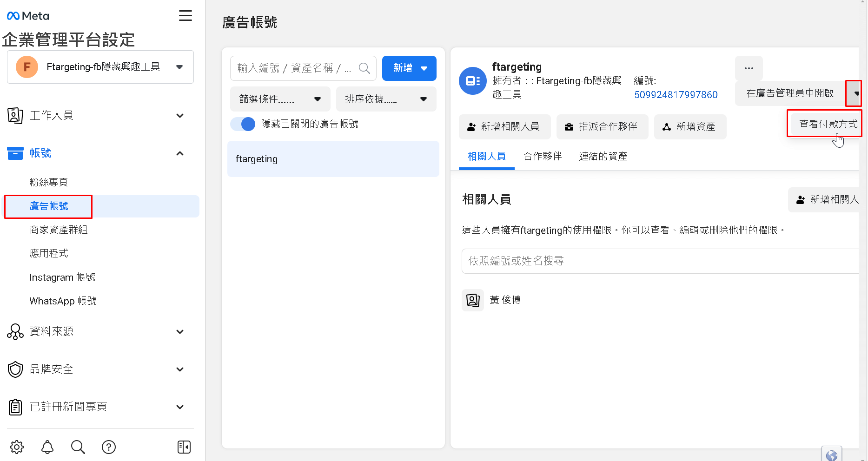
Task: Select WhatsApp 帳號 in sidebar
Action: pos(63,301)
